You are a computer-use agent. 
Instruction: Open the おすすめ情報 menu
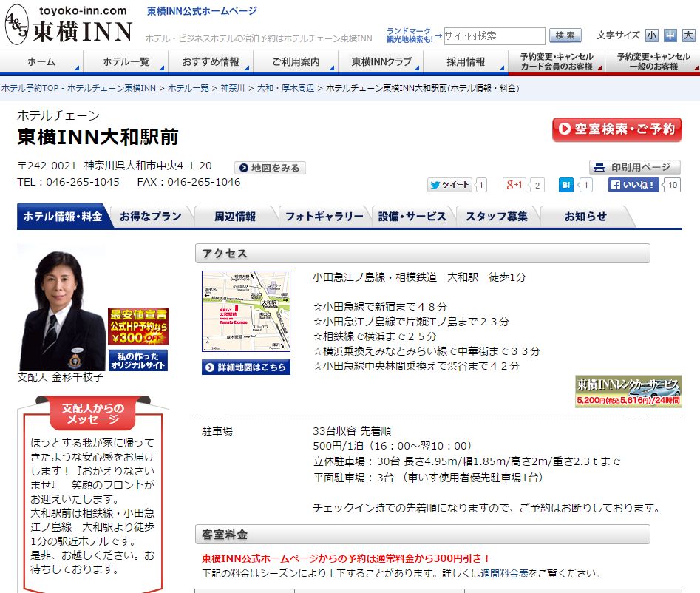pyautogui.click(x=211, y=61)
